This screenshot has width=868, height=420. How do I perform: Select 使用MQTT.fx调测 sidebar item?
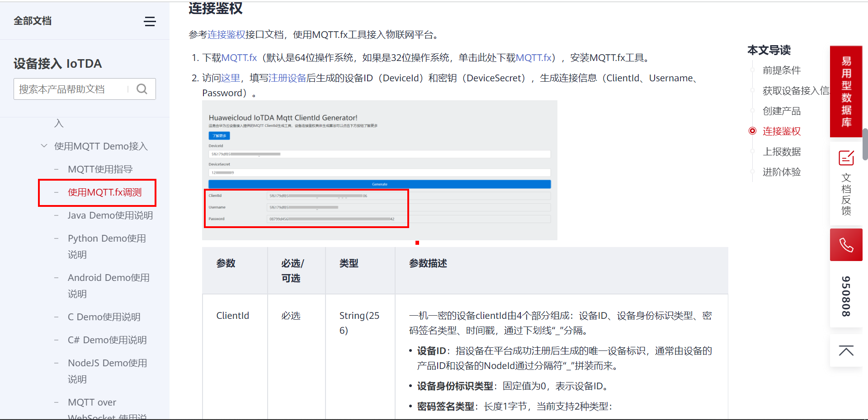coord(104,192)
